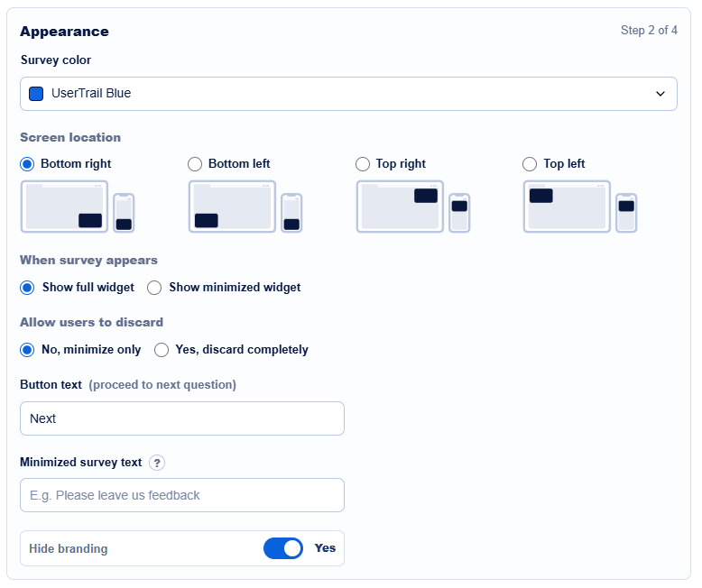Click the Survey color chevron arrow
The height and width of the screenshot is (588, 702).
tap(660, 94)
